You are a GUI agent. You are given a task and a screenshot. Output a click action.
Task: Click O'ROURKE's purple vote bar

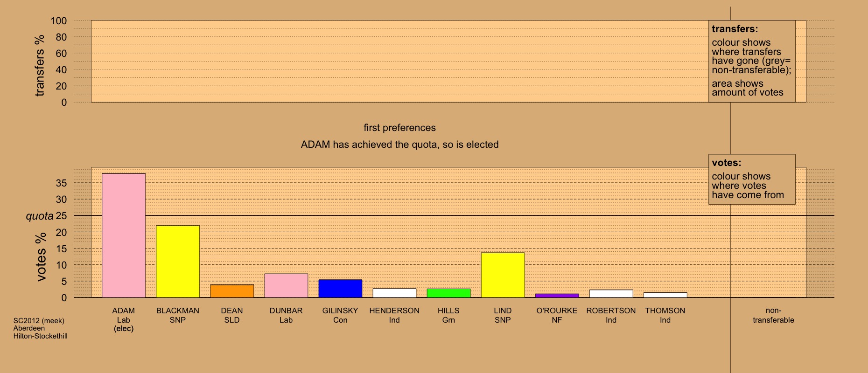coord(557,296)
